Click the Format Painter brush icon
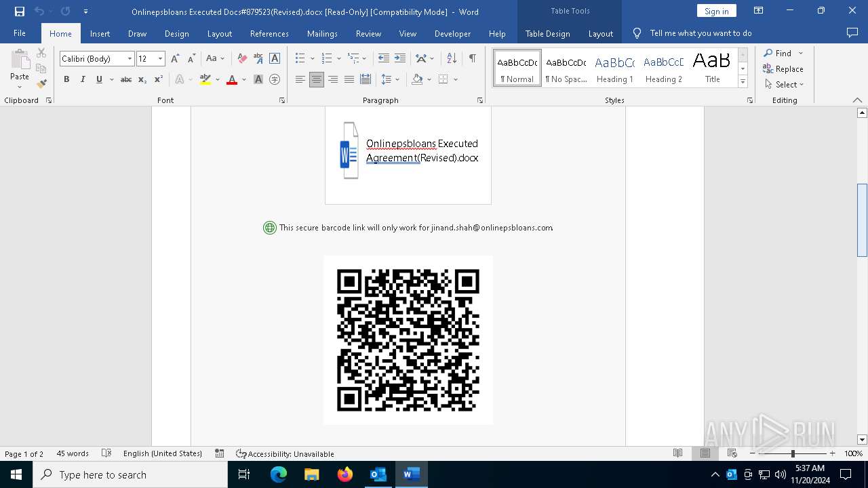The width and height of the screenshot is (868, 488). [x=41, y=84]
